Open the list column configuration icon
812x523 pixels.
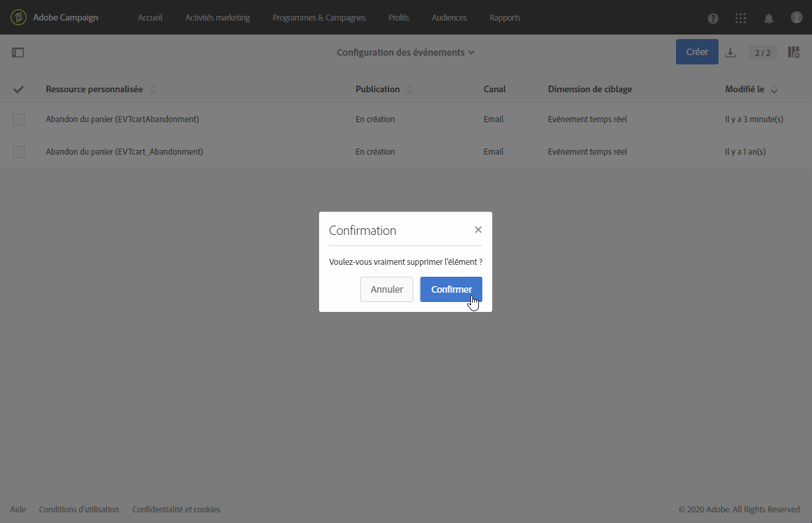coord(793,52)
